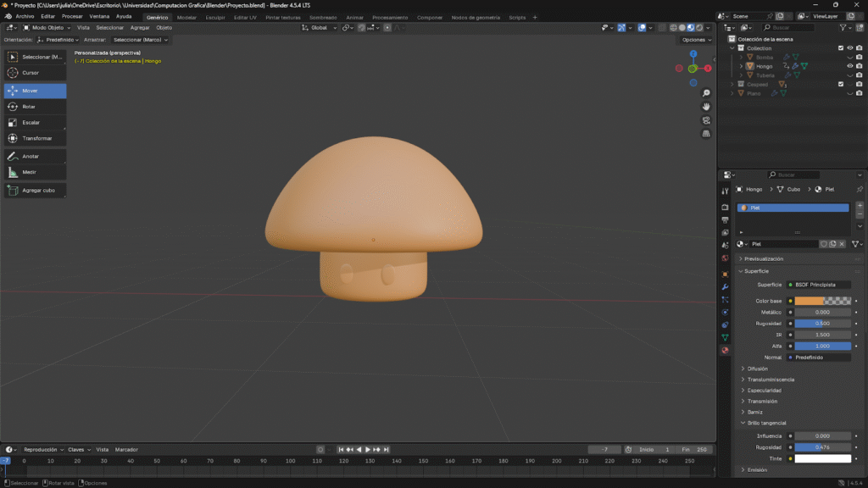Open the Opciones button in the viewport

695,40
